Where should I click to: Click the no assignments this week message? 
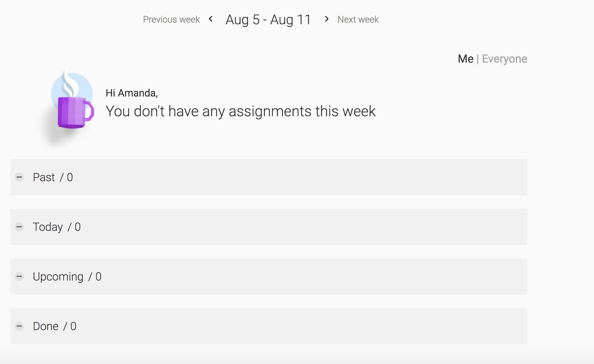point(241,111)
